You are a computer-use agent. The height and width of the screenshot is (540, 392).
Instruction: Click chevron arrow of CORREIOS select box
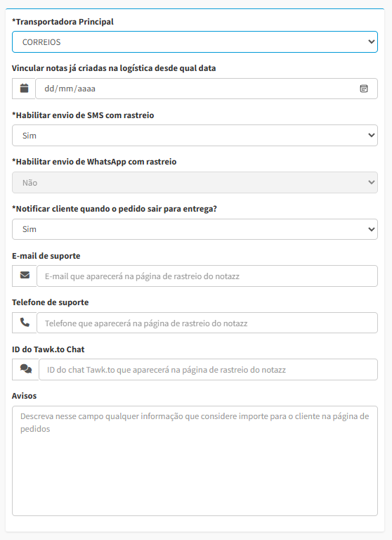click(x=372, y=41)
